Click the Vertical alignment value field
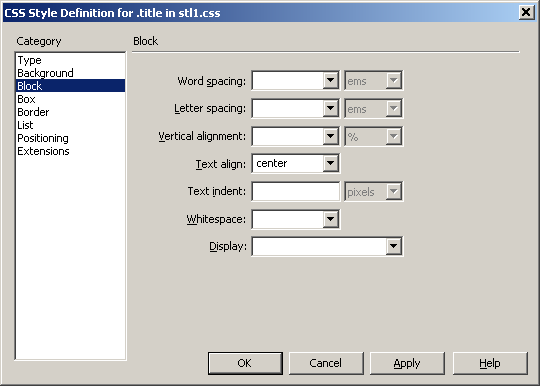 (288, 136)
